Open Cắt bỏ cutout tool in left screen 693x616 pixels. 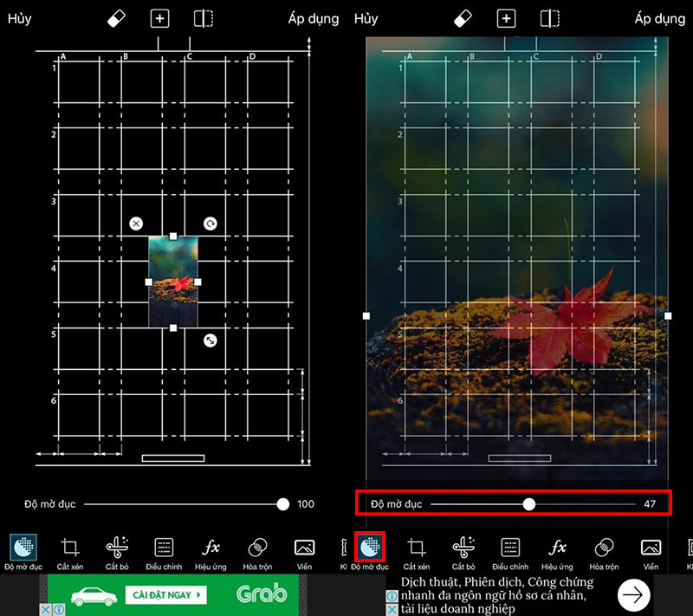[117, 554]
